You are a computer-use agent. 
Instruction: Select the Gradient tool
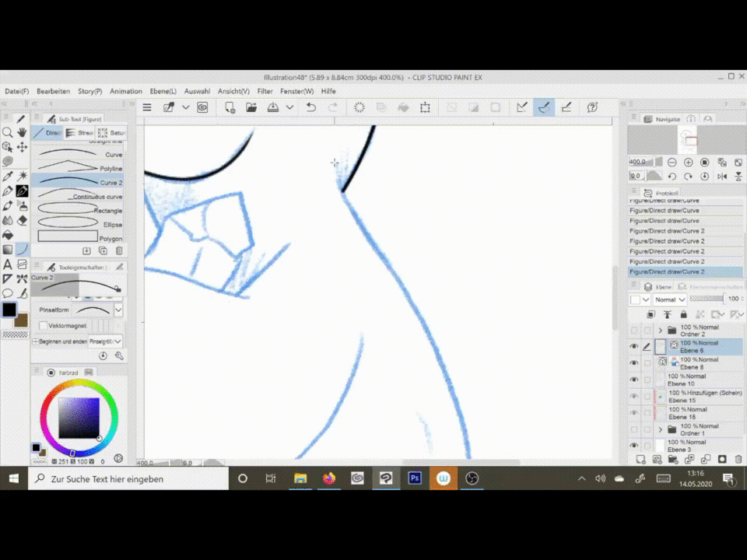[x=8, y=250]
